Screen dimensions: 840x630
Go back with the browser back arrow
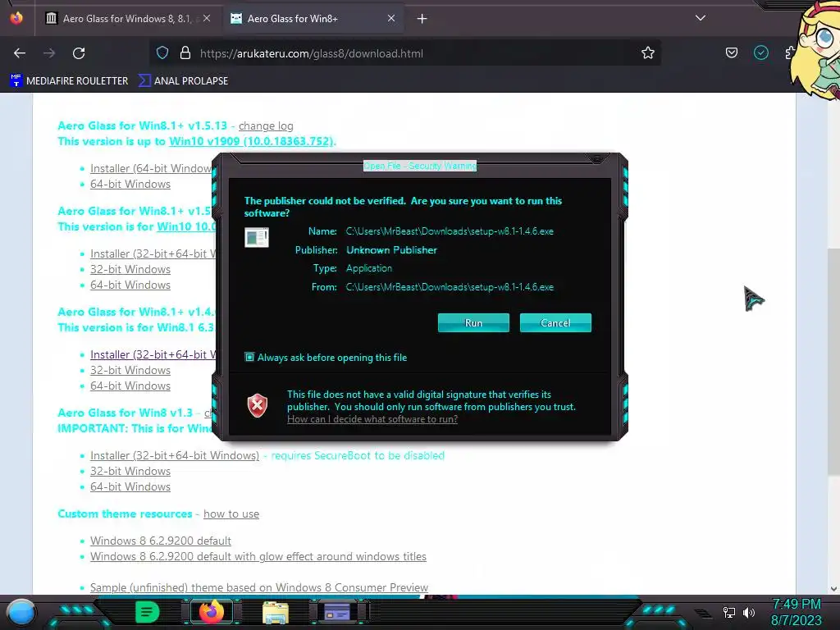click(x=20, y=53)
